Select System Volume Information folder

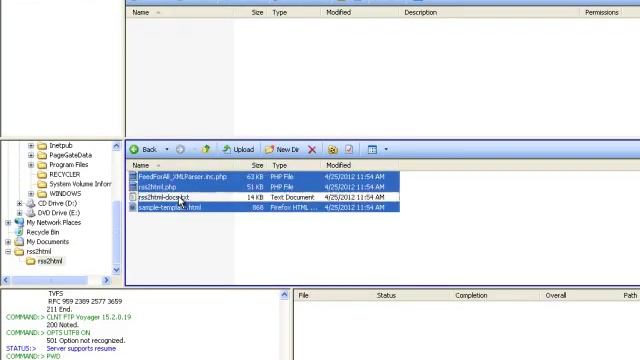pos(80,184)
